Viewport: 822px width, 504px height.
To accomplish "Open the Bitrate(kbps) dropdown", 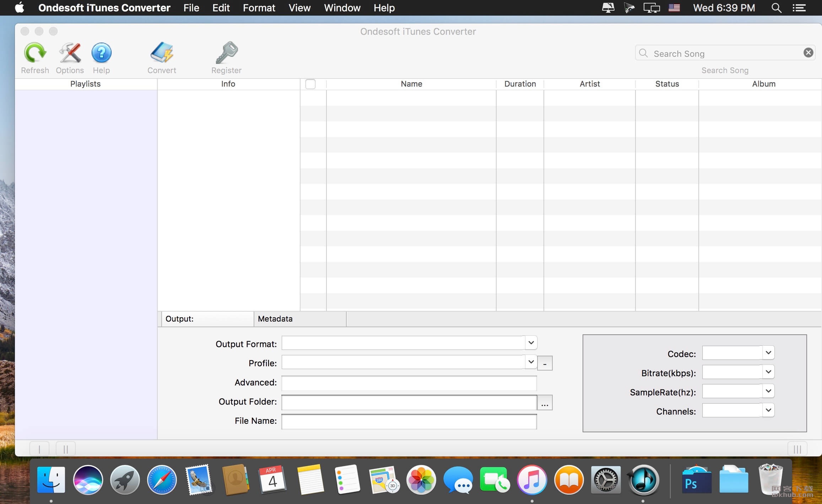I will [x=768, y=372].
